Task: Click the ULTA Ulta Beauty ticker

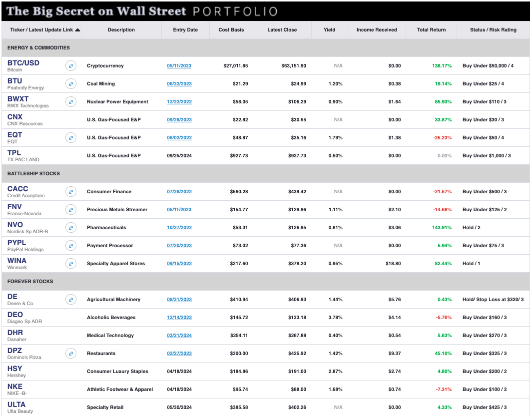Action: [16, 405]
